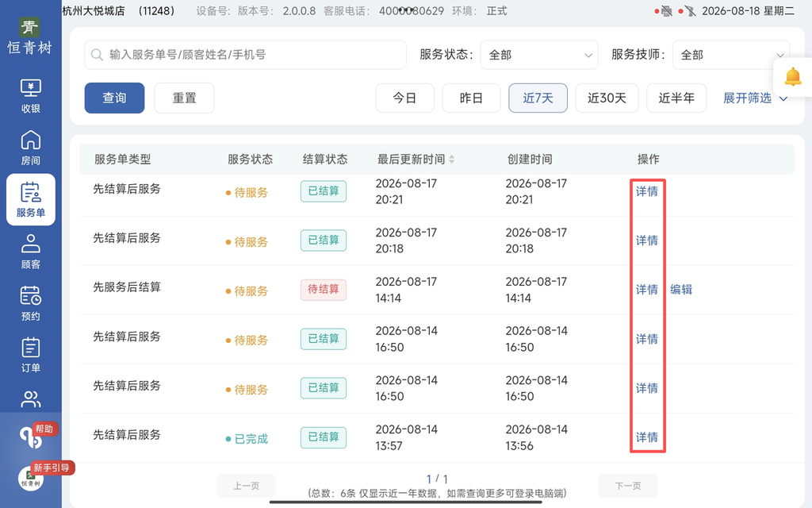Click the page indicator 1 / 1
Viewport: 812px width, 508px height.
pos(437,479)
